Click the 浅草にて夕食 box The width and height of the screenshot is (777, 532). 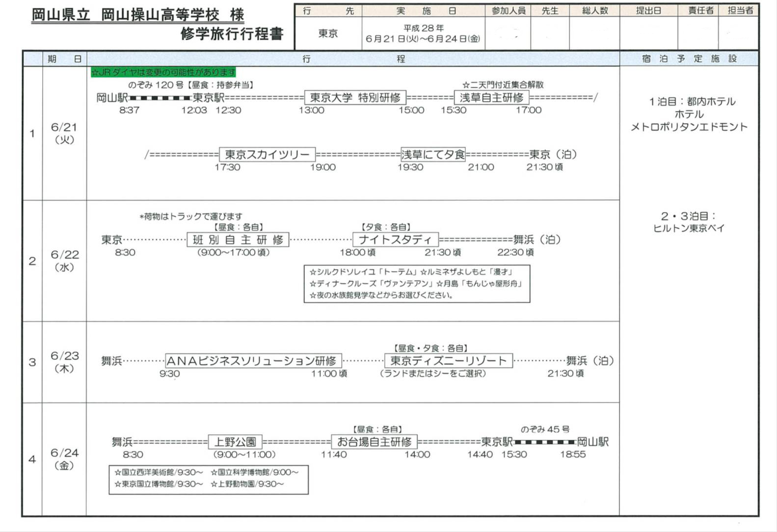tap(433, 155)
